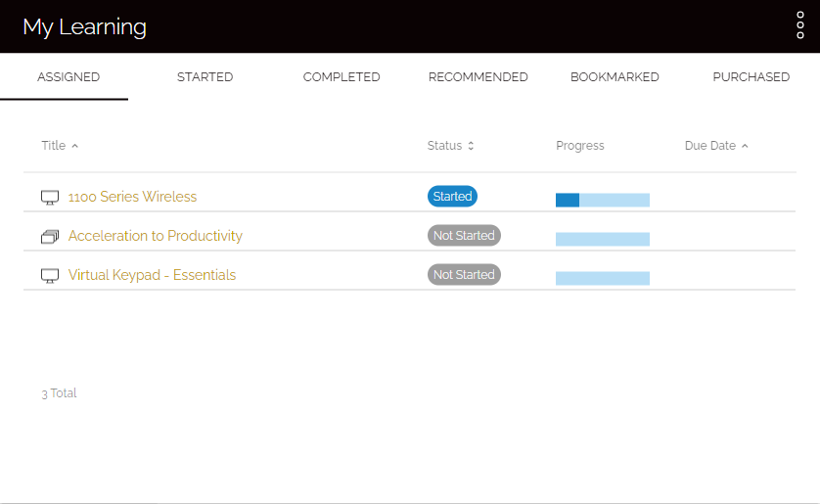820x504 pixels.
Task: Click monitor icon beside Virtual Keypad - Essentials
Action: [50, 276]
